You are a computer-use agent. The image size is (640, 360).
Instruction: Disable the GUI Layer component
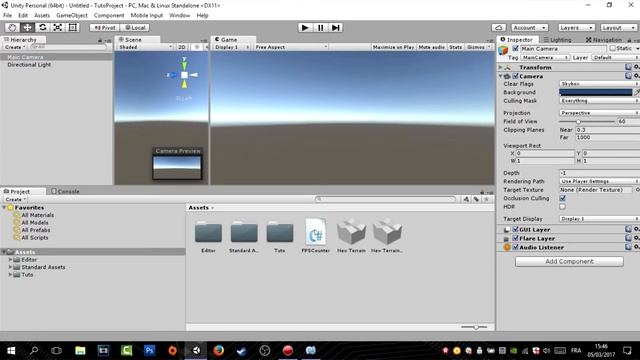click(515, 229)
